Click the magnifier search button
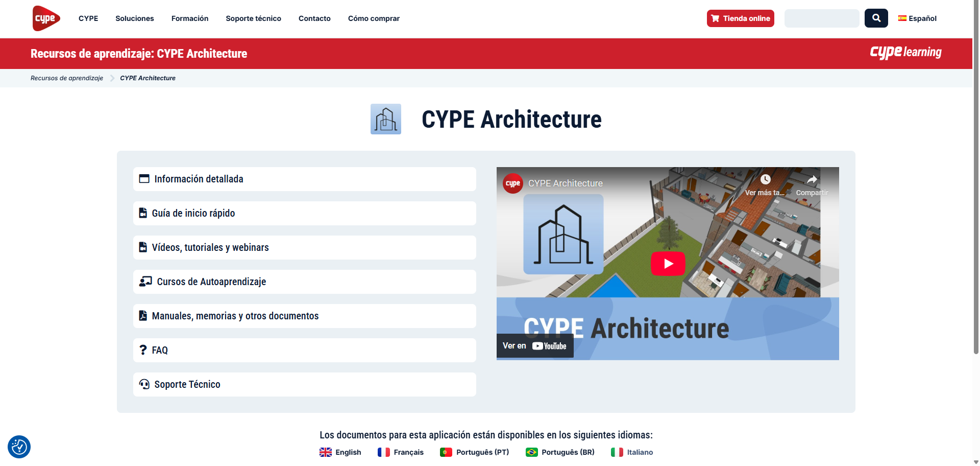This screenshot has width=980, height=466. coord(876,18)
